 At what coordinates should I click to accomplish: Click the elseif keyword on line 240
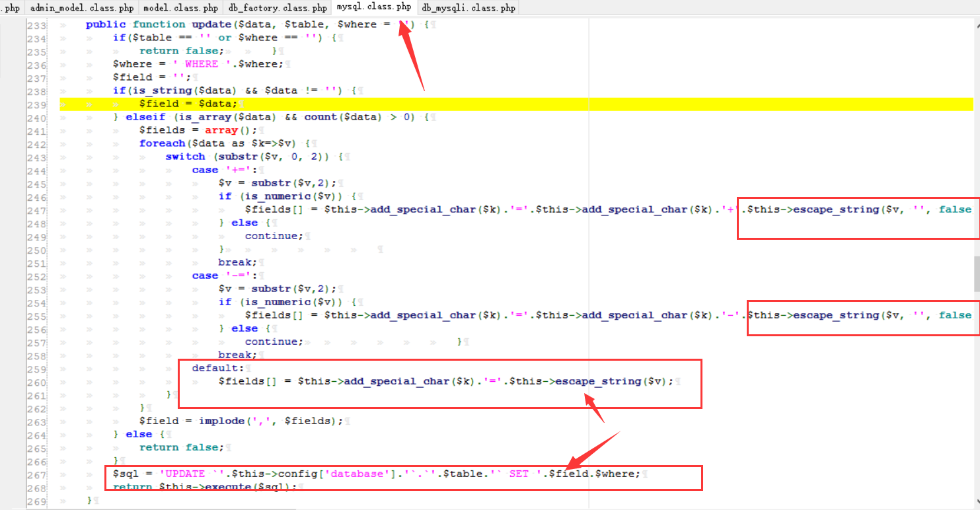tap(143, 117)
